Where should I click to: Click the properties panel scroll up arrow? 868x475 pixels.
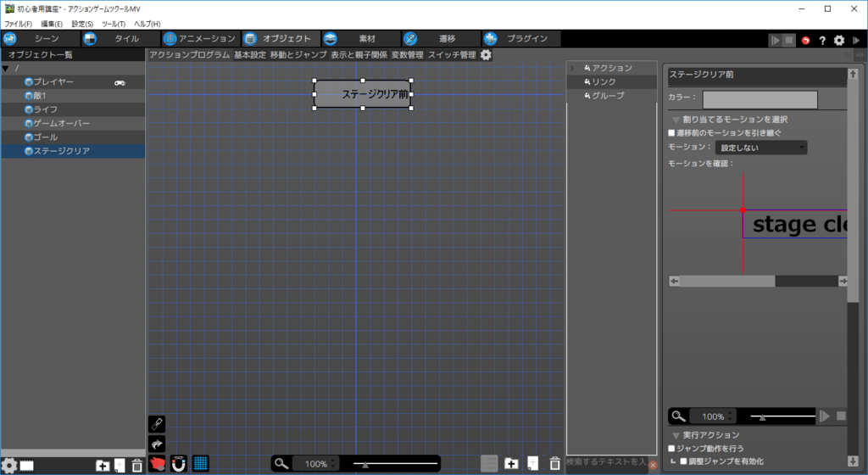[x=853, y=74]
